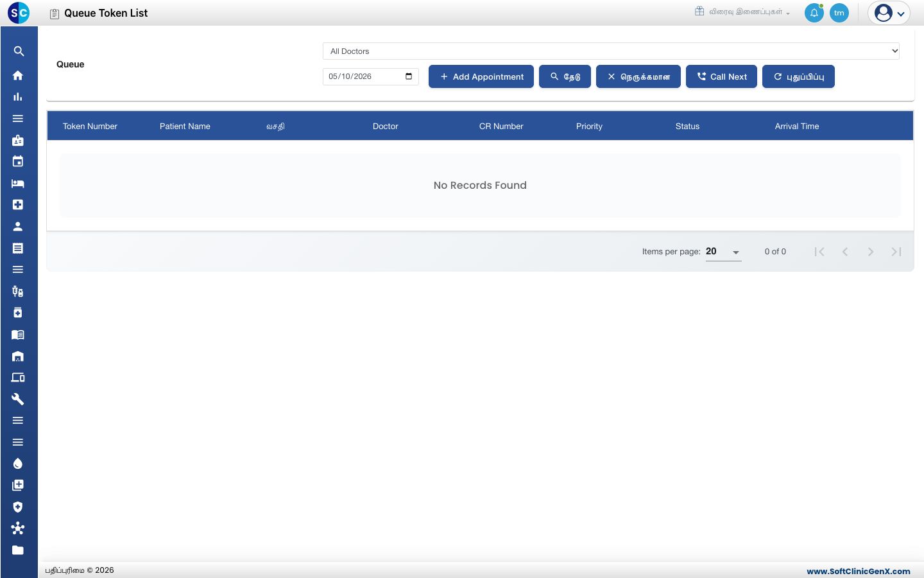Viewport: 924px width, 578px height.
Task: Click the SC logo in header
Action: click(19, 13)
